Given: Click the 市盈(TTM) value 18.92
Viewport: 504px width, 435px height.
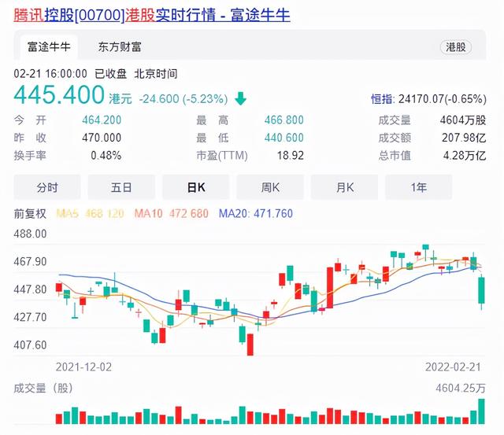Looking at the screenshot, I should click(x=291, y=156).
